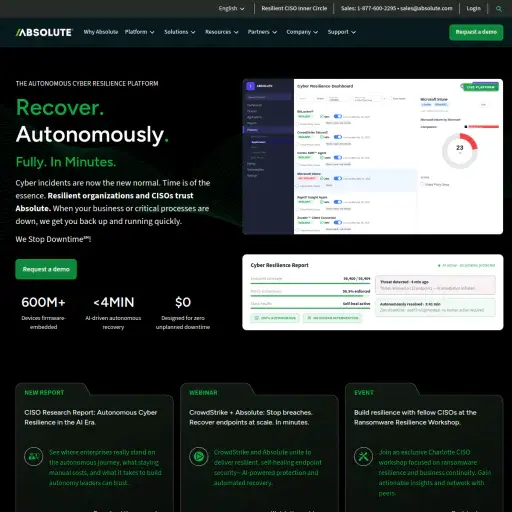The height and width of the screenshot is (512, 512).
Task: Click the play icon in the Webinar card
Action: point(199,456)
